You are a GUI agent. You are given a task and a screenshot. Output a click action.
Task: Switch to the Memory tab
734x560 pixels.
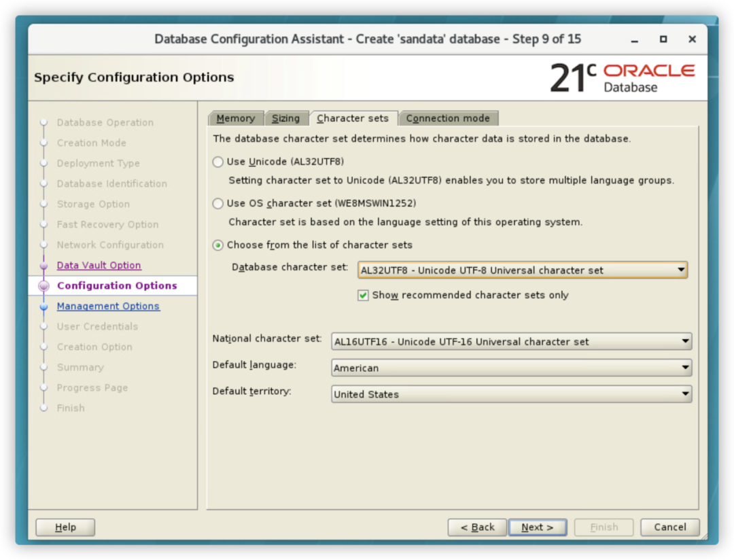tap(236, 118)
